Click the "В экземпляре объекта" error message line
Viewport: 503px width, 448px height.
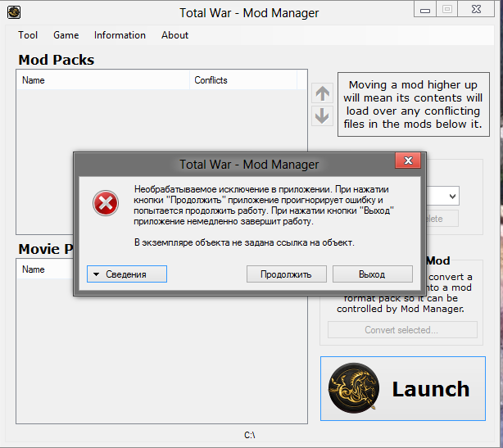coord(244,242)
